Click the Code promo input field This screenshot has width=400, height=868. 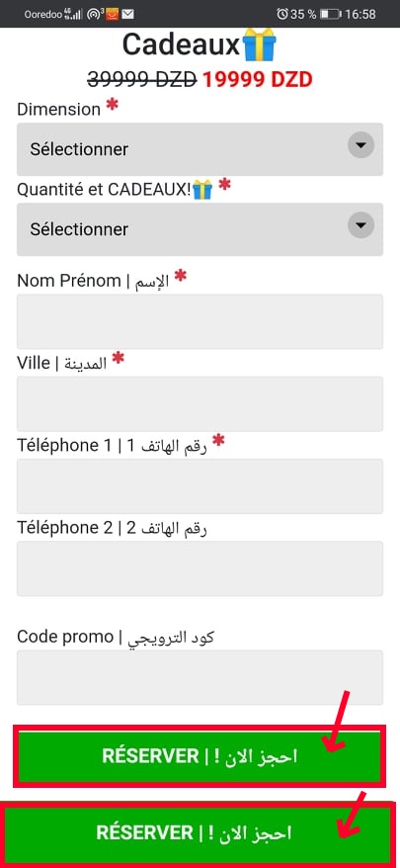tap(200, 677)
